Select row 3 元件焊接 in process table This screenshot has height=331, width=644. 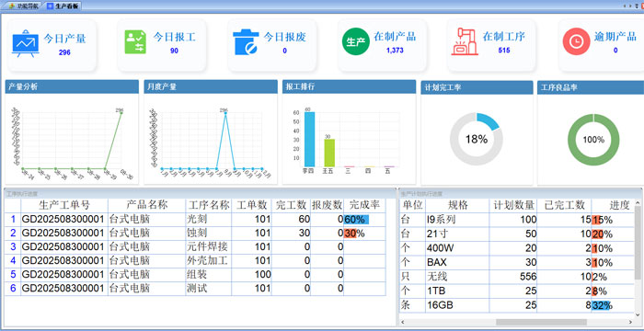click(x=195, y=246)
